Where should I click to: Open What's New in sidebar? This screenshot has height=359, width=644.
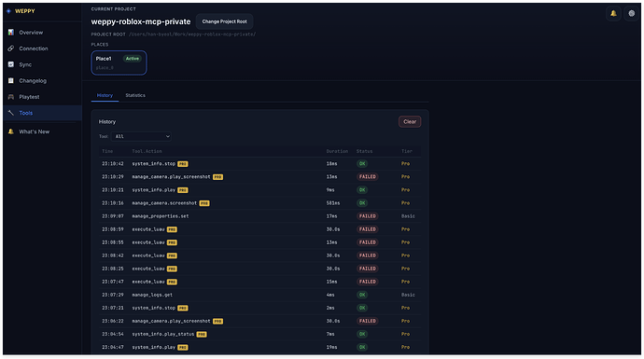click(35, 131)
